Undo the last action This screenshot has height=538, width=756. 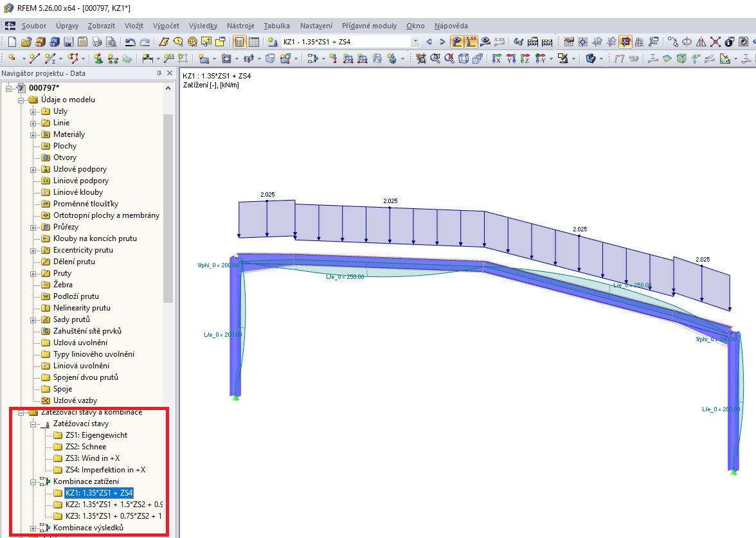[130, 42]
